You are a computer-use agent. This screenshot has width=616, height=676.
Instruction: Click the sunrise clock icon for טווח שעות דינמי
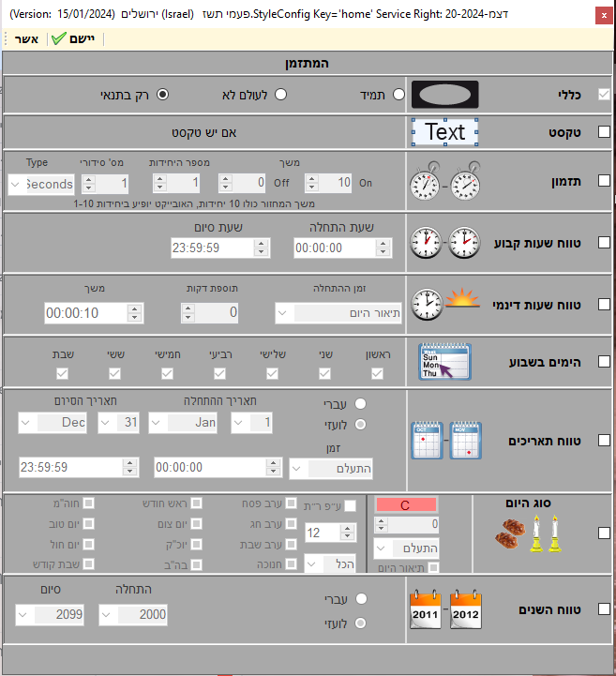[445, 304]
